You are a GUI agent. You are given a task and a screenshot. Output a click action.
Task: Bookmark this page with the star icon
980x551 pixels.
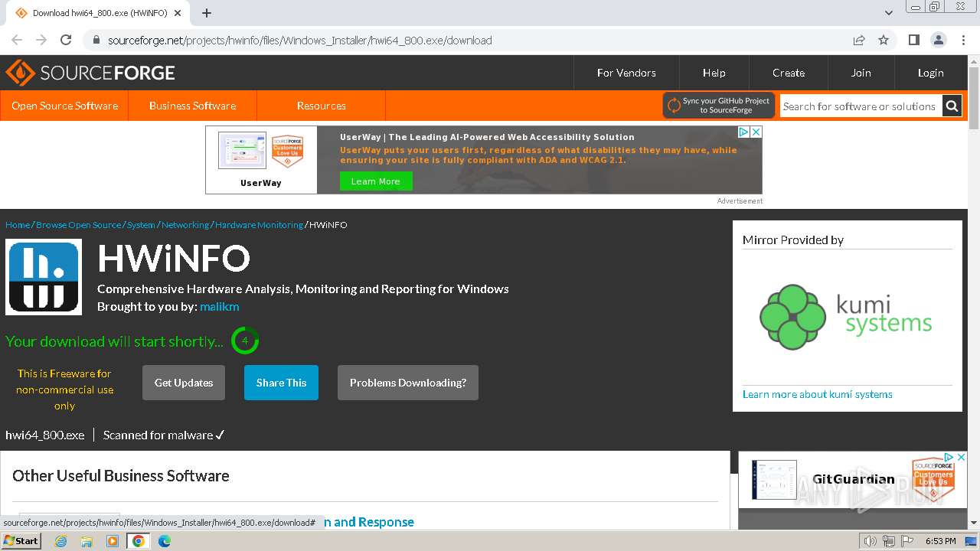pos(884,40)
